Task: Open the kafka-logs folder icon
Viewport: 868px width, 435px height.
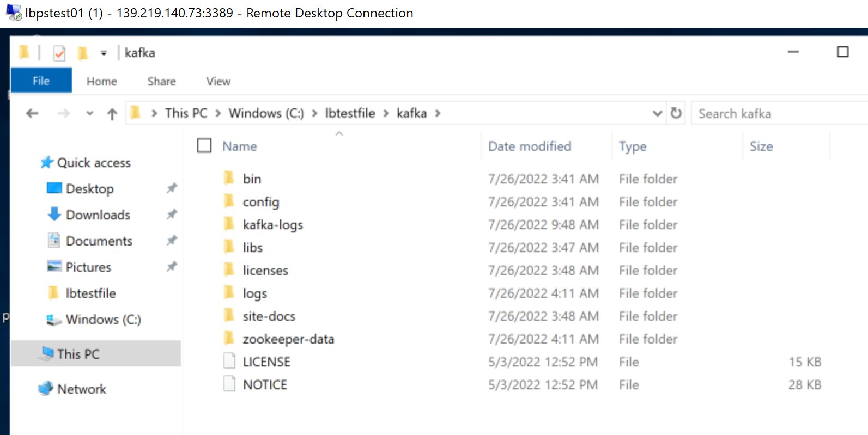Action: click(229, 224)
